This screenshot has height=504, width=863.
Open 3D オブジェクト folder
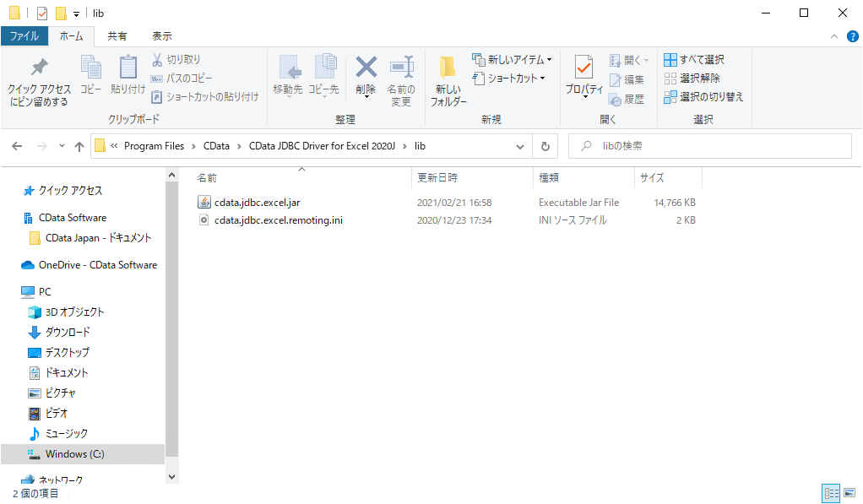[x=74, y=312]
